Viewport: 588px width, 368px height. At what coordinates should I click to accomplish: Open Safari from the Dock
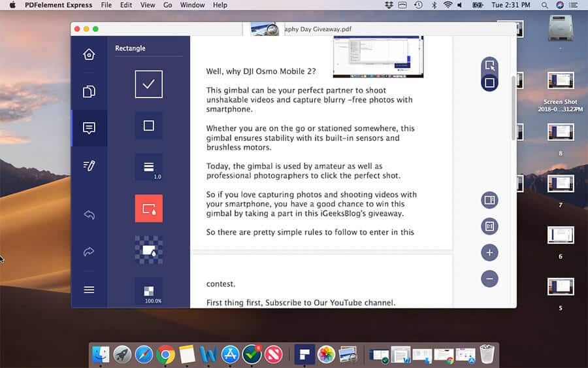click(144, 354)
